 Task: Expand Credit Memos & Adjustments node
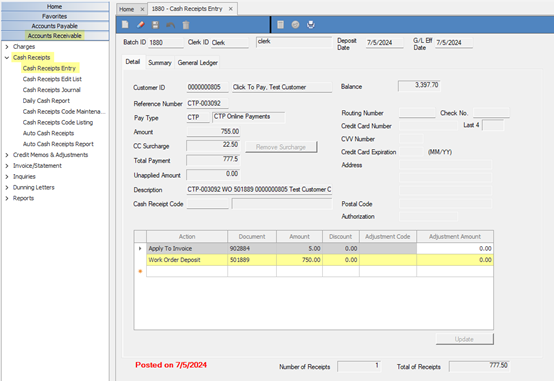tap(7, 155)
